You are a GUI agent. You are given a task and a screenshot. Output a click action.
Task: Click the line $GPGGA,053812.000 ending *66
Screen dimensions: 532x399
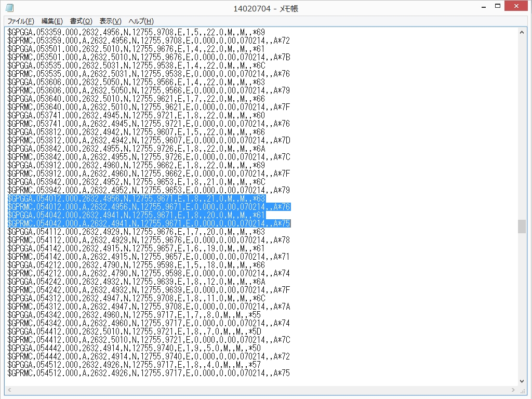[136, 132]
